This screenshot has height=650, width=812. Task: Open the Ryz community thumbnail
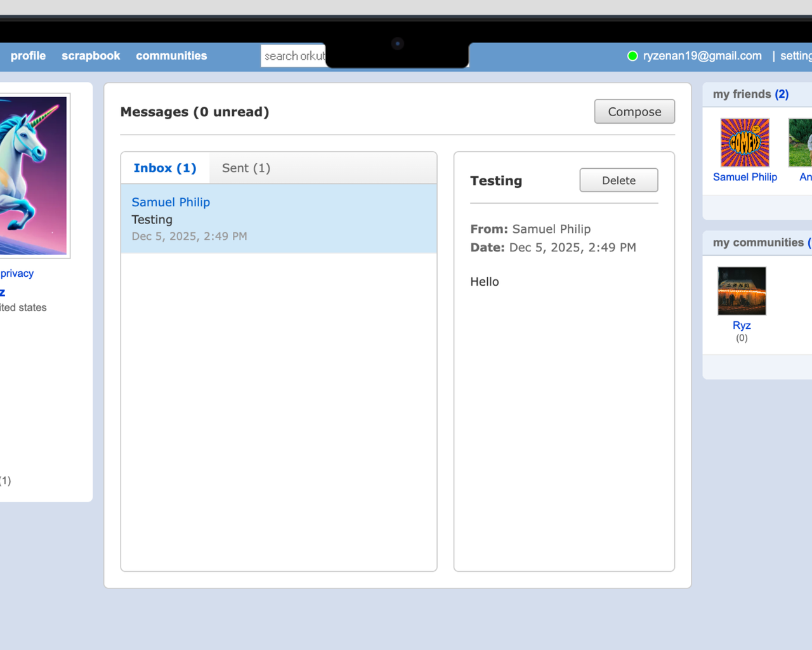(x=742, y=290)
